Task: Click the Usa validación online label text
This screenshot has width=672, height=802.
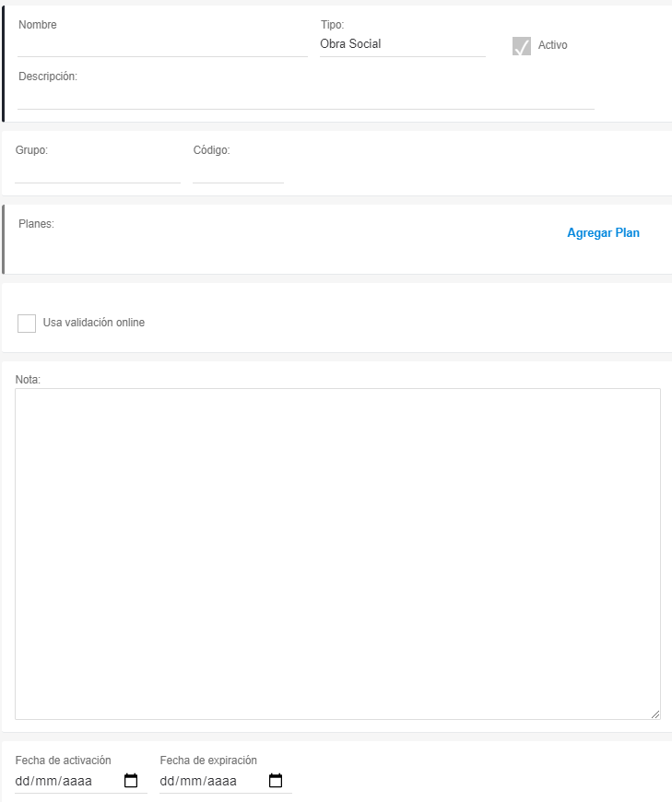Action: [x=94, y=323]
